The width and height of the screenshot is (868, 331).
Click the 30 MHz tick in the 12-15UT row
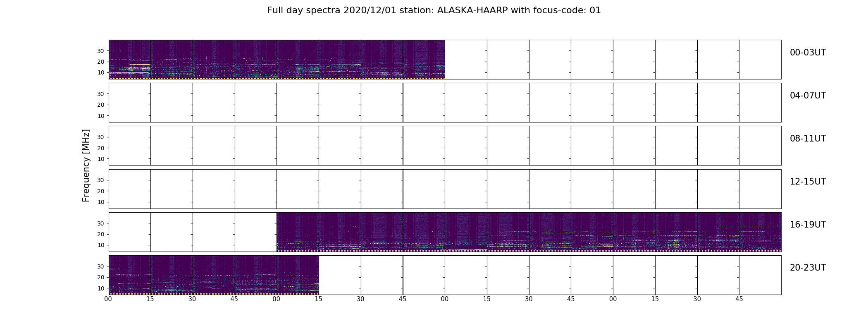coord(101,180)
